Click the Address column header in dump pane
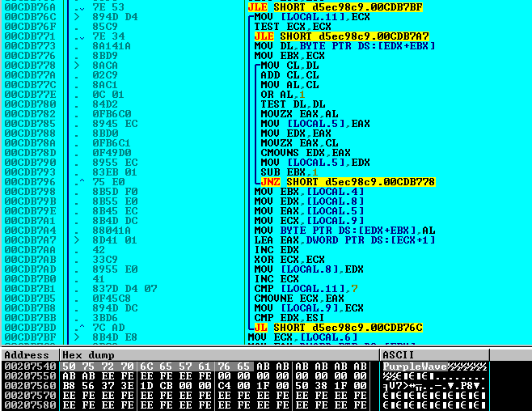Image resolution: width=532 pixels, height=411 pixels. click(x=27, y=354)
